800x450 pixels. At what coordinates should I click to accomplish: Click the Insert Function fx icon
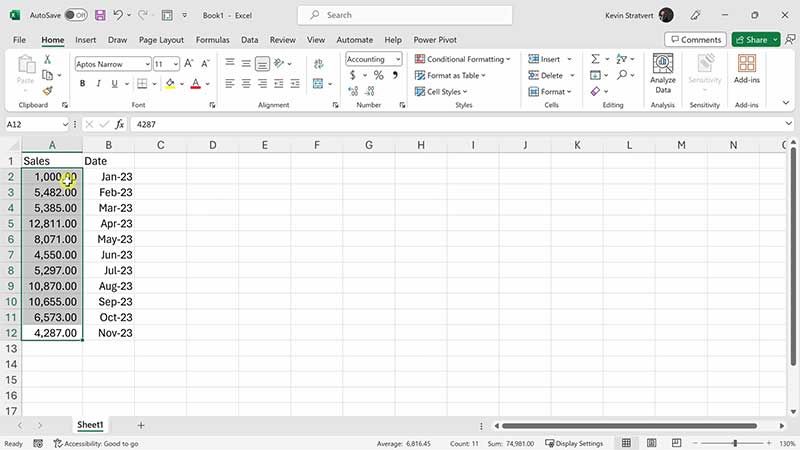tap(119, 124)
